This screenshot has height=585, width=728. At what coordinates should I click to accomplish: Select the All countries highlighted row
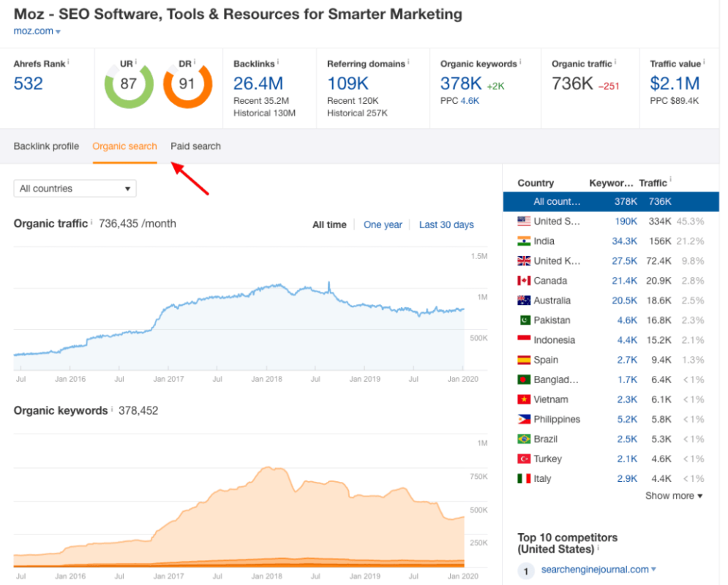tap(611, 202)
